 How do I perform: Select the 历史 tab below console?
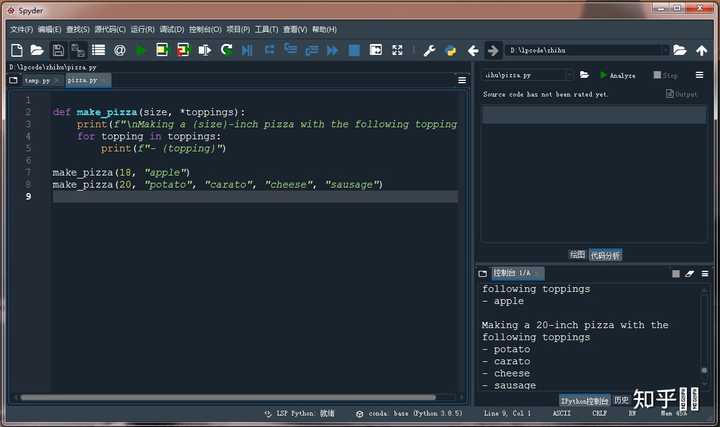click(622, 400)
